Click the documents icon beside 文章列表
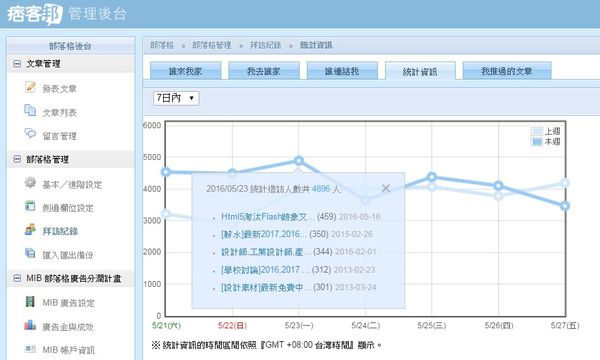The height and width of the screenshot is (360, 600). pyautogui.click(x=30, y=110)
